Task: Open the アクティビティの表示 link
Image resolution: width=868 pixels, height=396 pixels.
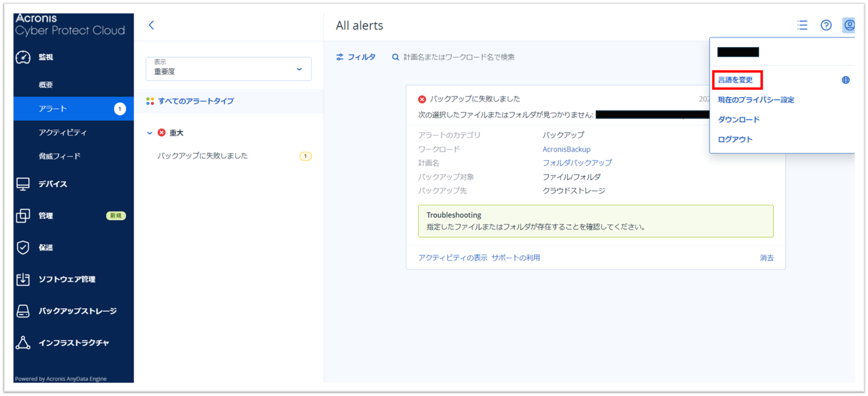Action: (452, 258)
